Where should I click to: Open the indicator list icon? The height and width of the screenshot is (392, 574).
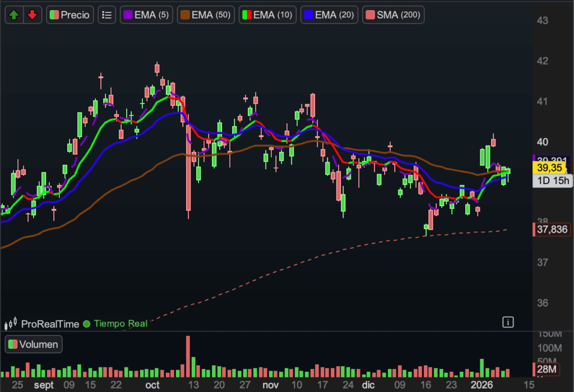[107, 15]
